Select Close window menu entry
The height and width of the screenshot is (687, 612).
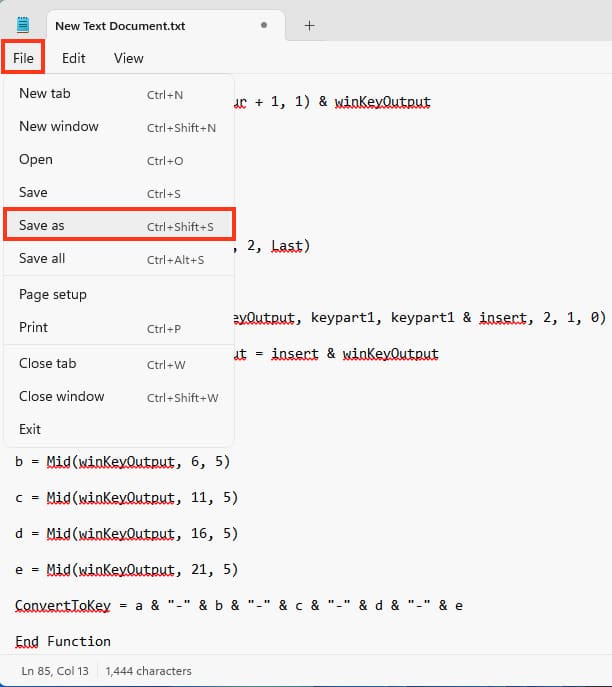coord(61,397)
